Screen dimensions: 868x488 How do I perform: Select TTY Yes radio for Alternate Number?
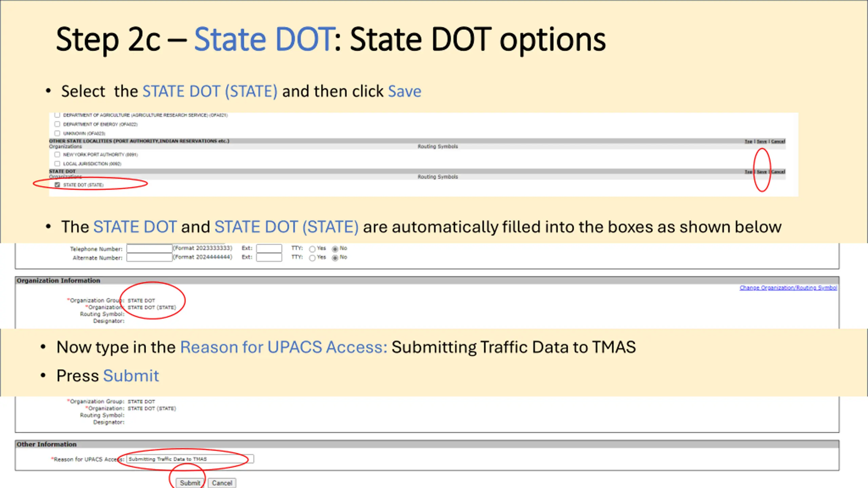pyautogui.click(x=312, y=258)
